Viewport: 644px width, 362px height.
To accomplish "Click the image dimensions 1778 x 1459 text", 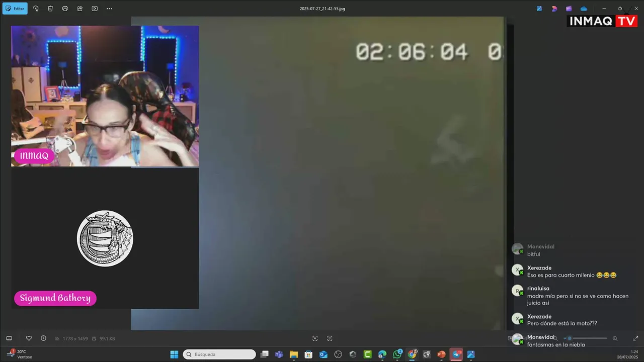I will coord(75,338).
